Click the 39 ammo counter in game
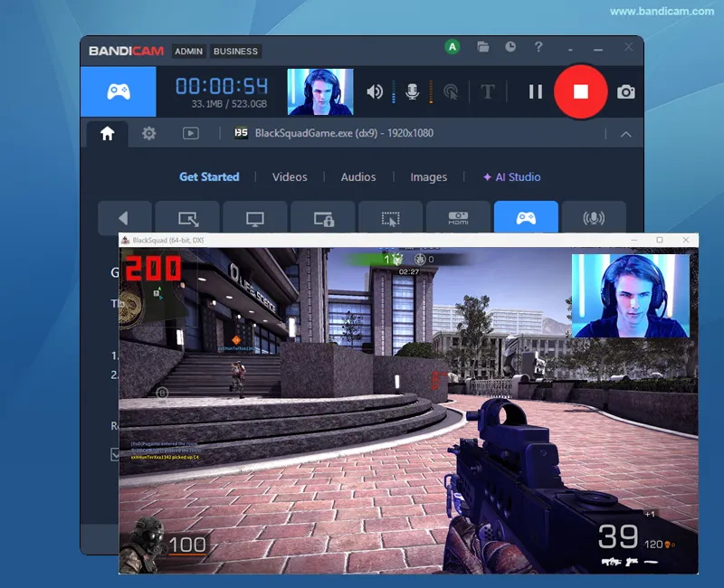724x588 pixels. (618, 536)
